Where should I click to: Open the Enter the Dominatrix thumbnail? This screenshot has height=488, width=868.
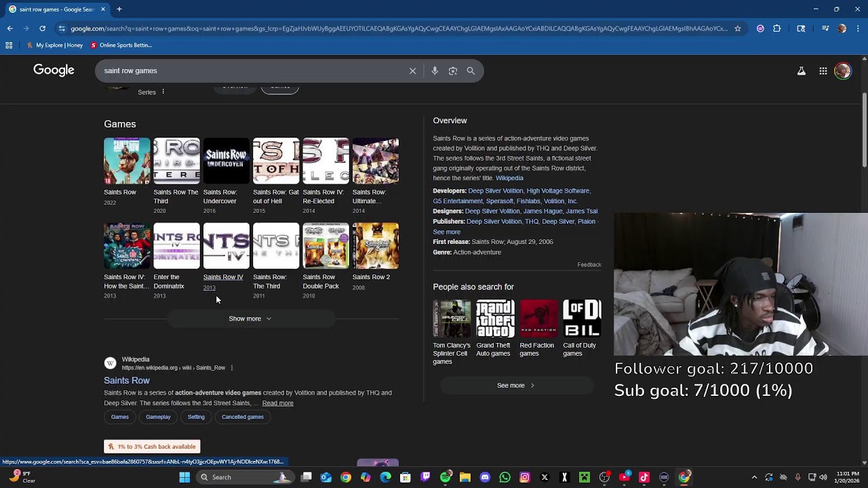click(176, 246)
